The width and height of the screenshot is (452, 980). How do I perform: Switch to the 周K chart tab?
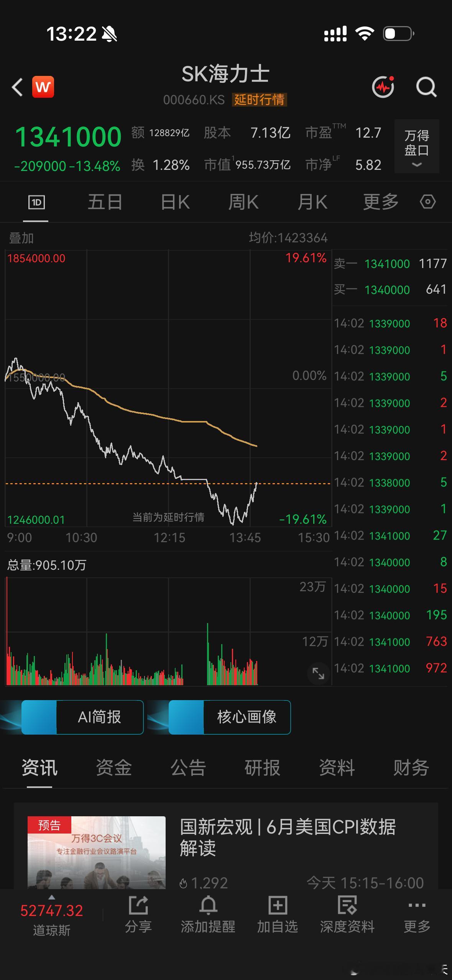(243, 202)
